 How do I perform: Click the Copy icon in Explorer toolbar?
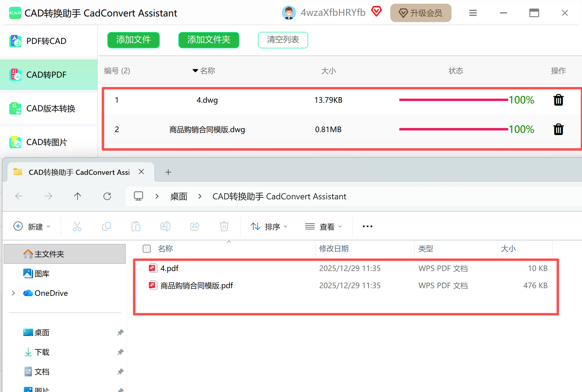pos(107,226)
